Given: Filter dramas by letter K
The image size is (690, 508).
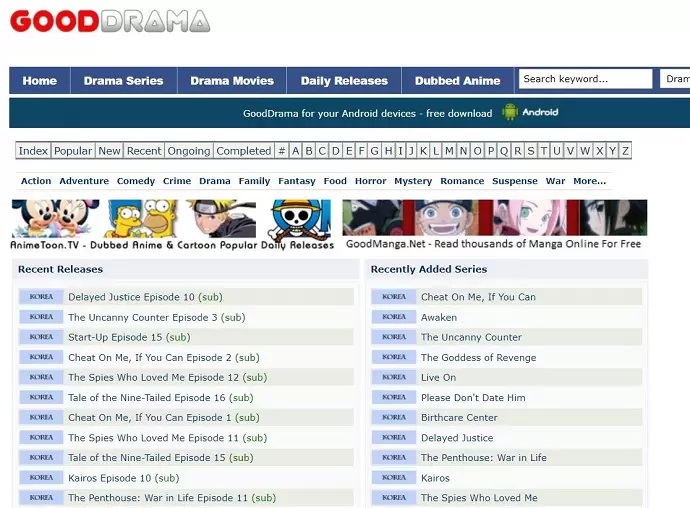Looking at the screenshot, I should tap(423, 151).
